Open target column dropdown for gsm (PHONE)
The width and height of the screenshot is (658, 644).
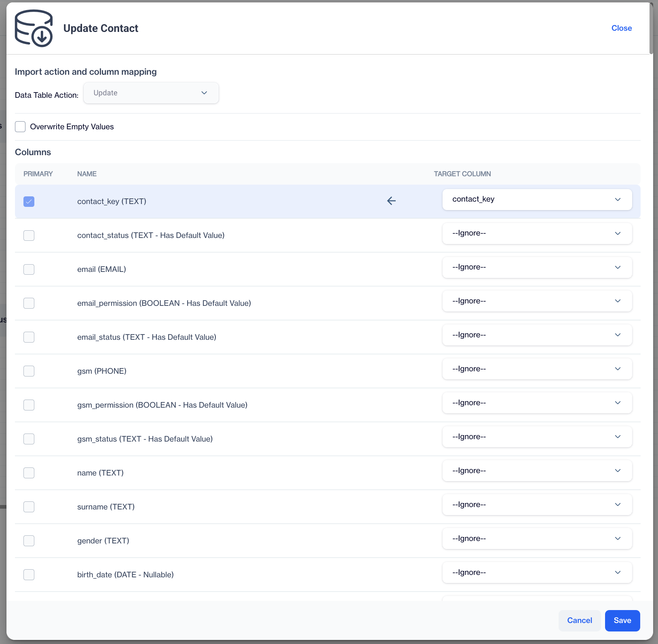click(x=537, y=369)
